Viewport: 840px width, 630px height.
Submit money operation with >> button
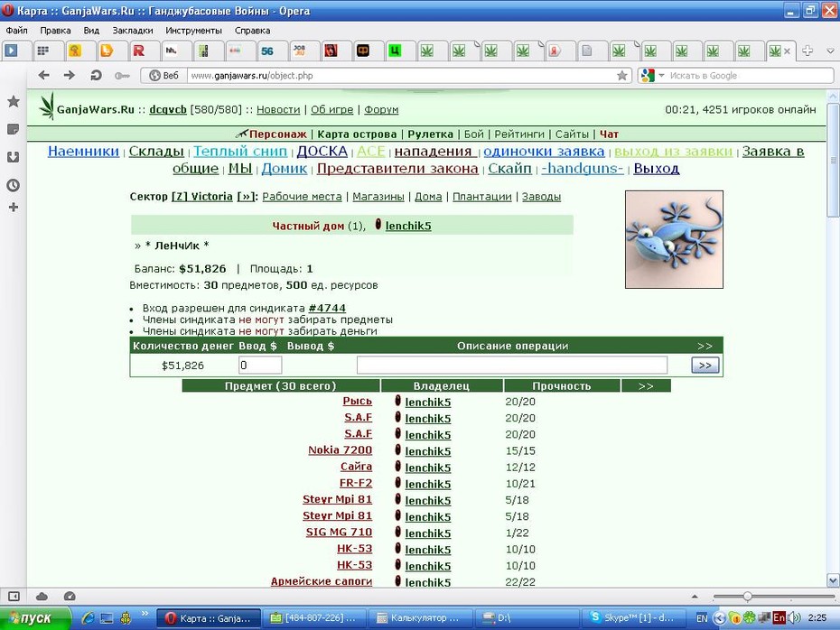click(705, 365)
